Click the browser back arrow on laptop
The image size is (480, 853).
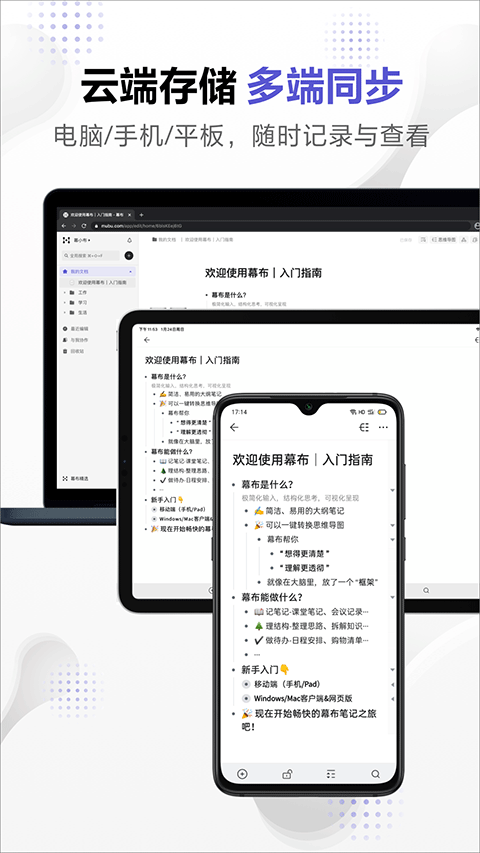tap(64, 226)
